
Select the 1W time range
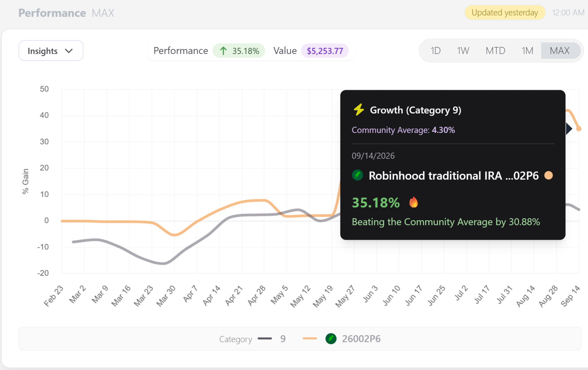(x=463, y=51)
